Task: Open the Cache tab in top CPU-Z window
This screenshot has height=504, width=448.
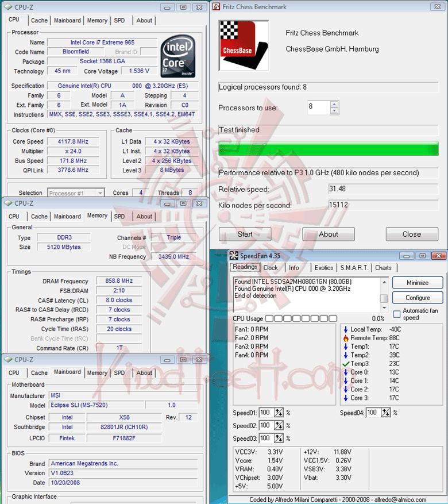Action: [39, 21]
